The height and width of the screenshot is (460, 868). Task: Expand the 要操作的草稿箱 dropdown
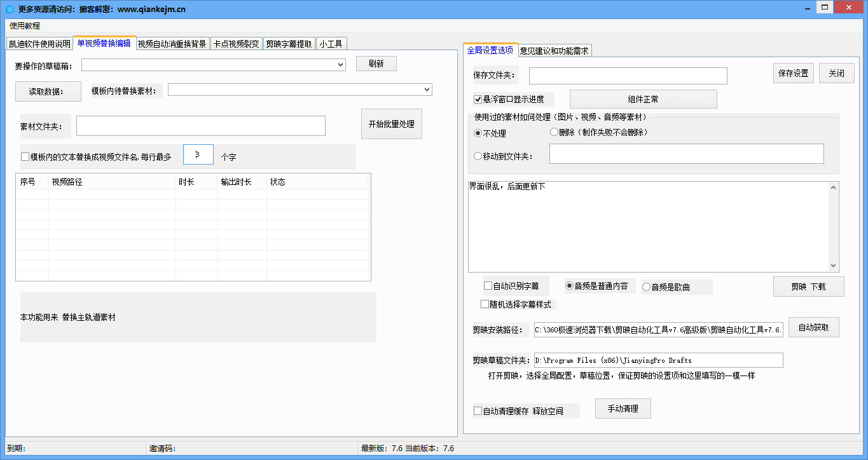point(341,64)
